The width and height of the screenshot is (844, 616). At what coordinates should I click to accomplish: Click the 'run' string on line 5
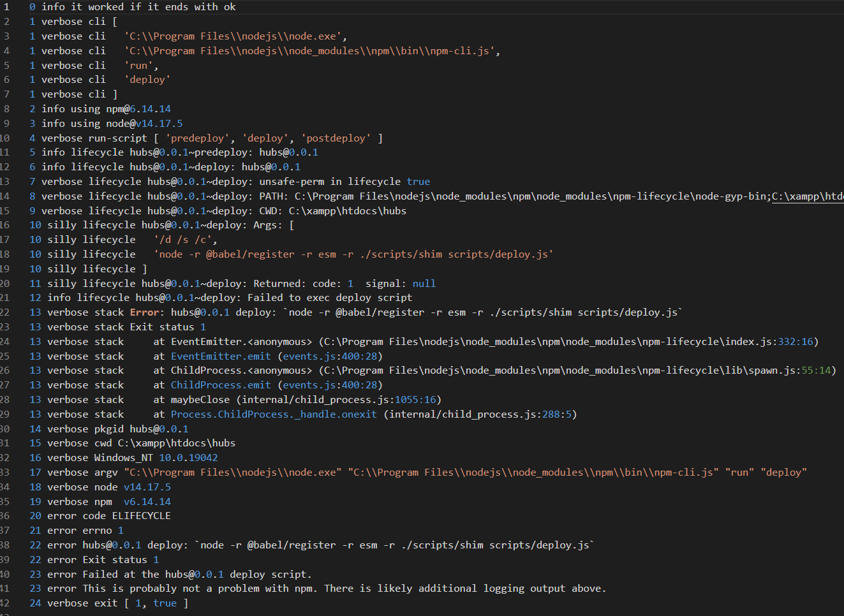[138, 66]
